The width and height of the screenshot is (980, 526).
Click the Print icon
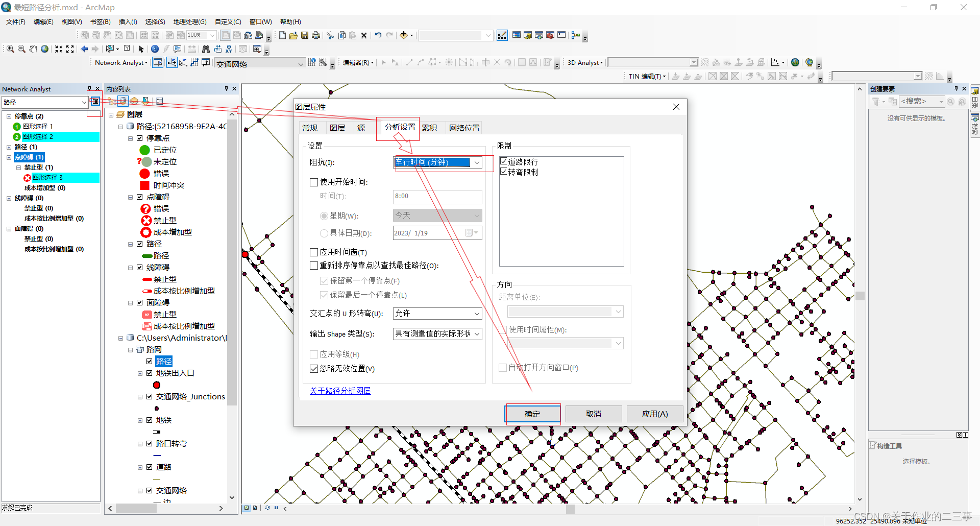click(x=316, y=35)
